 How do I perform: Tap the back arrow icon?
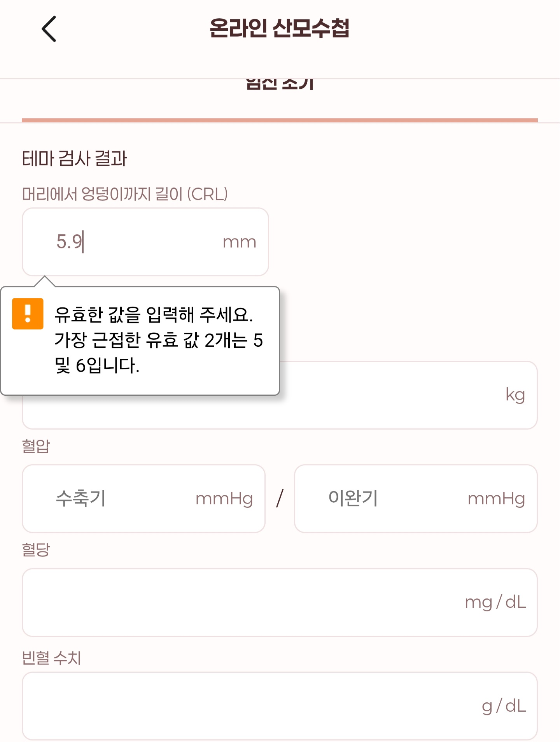[x=49, y=29]
